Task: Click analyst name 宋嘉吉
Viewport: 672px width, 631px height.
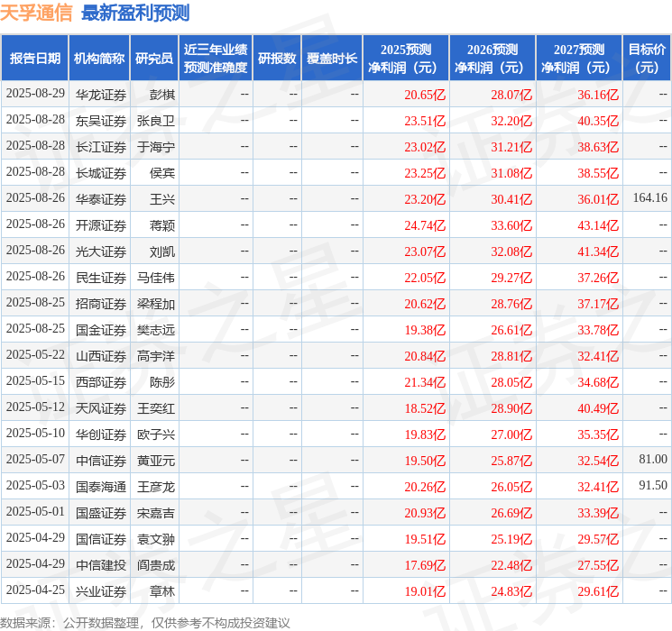Action: pos(155,513)
